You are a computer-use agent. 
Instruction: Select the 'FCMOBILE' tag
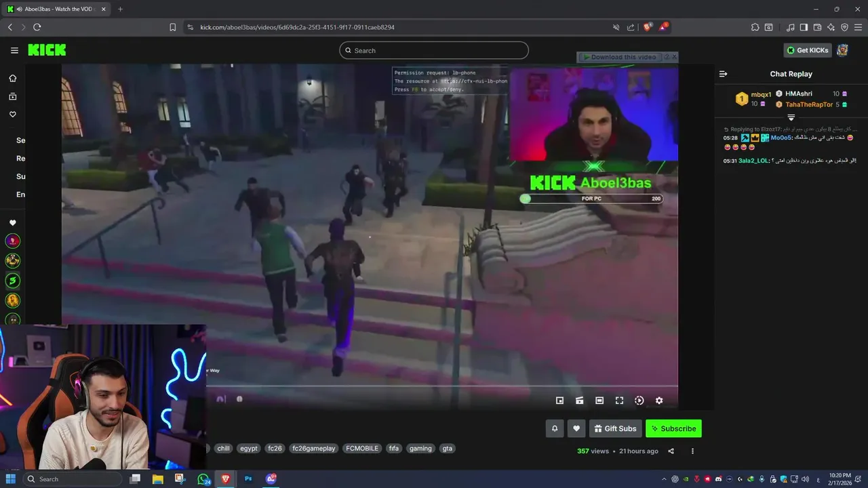(x=362, y=448)
